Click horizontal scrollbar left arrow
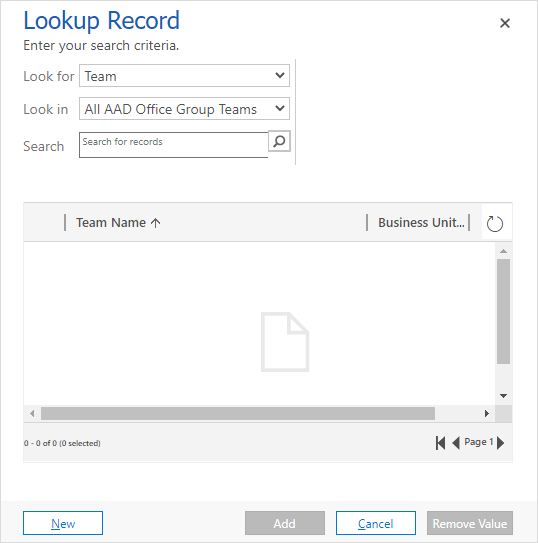 [x=32, y=413]
